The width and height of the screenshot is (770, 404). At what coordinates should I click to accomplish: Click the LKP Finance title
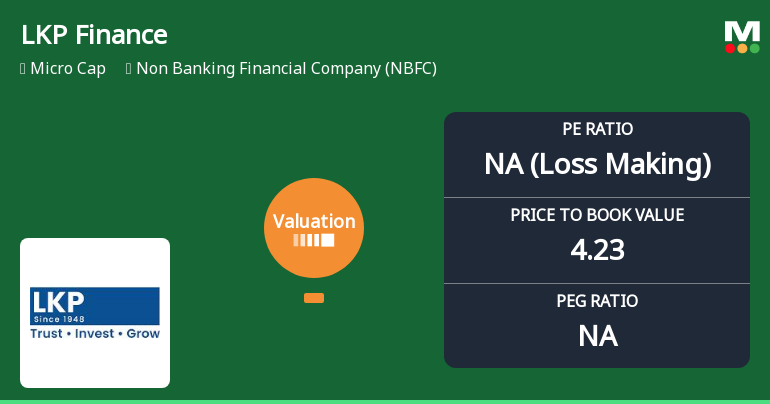point(94,35)
